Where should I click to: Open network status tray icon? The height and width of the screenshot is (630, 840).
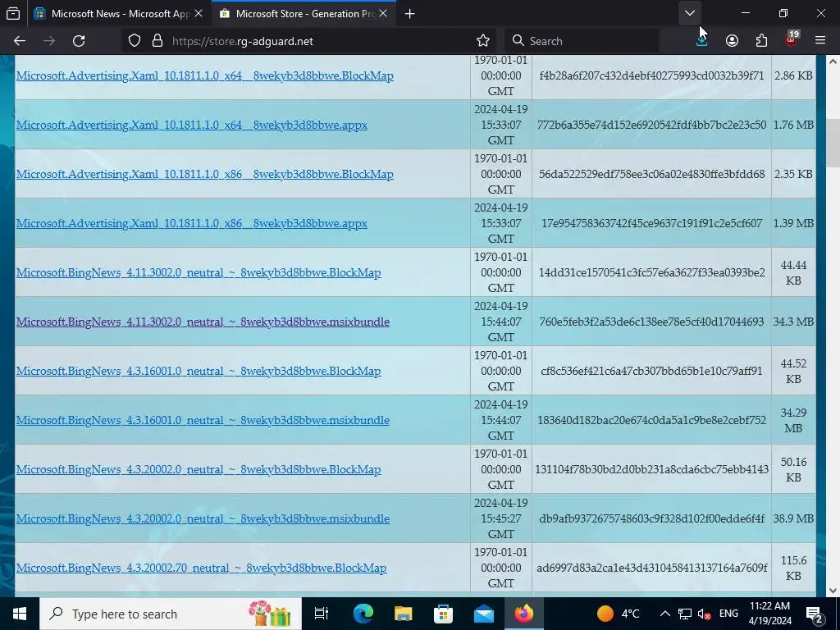[x=685, y=614]
